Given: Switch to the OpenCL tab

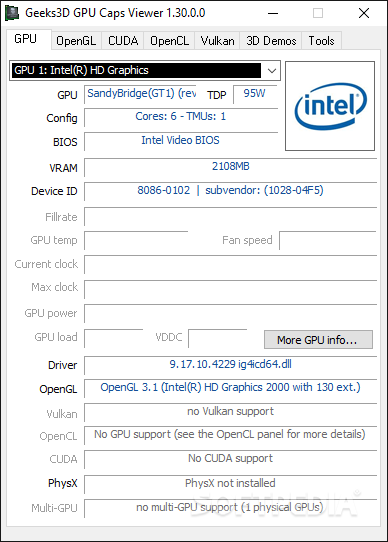Looking at the screenshot, I should click(x=169, y=41).
